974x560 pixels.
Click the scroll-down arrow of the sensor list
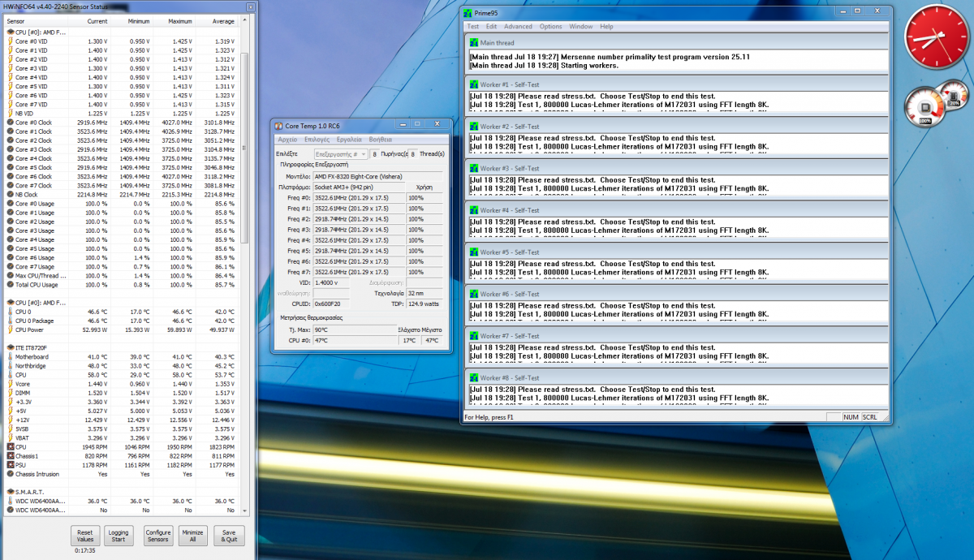coord(244,511)
